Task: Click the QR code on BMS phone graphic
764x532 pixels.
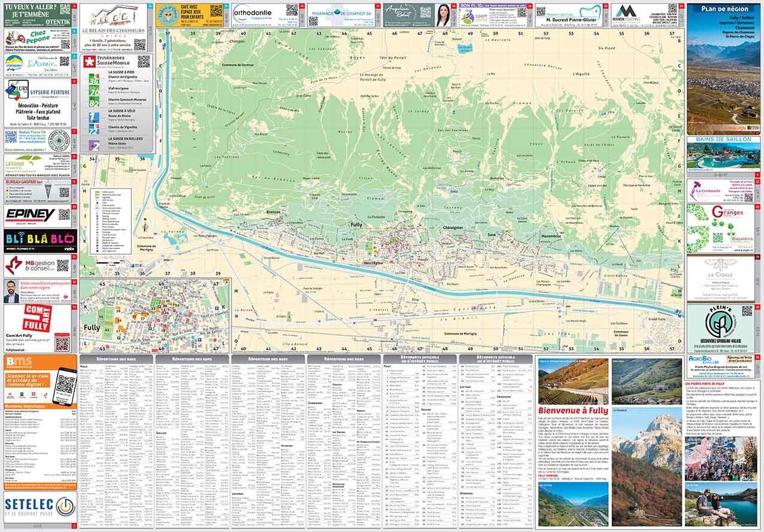Action: [x=66, y=384]
